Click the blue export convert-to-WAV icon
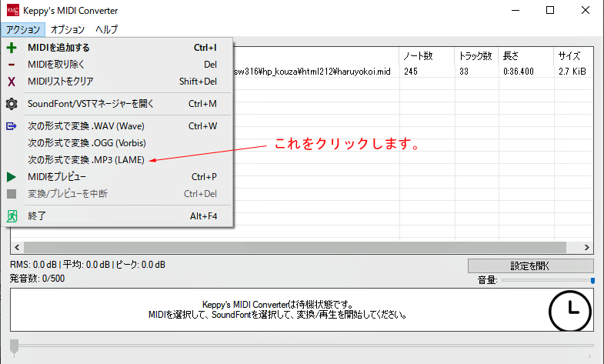604x364 pixels. (12, 126)
